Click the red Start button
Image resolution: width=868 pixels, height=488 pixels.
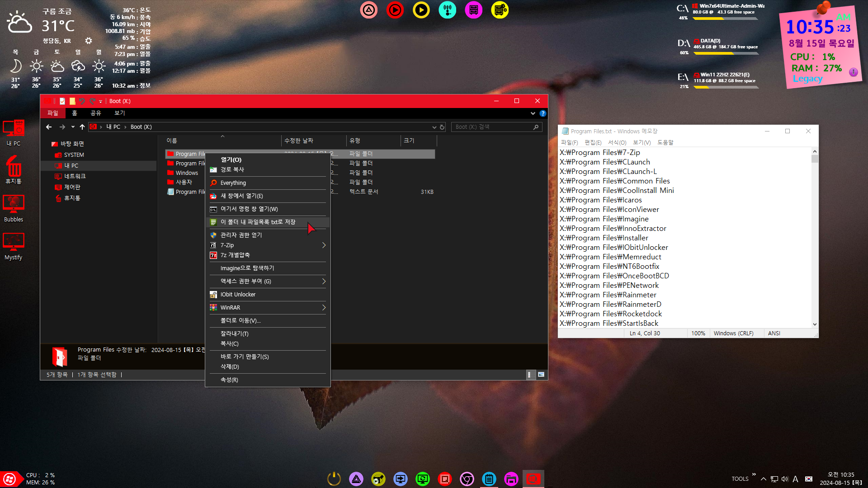pos(10,479)
